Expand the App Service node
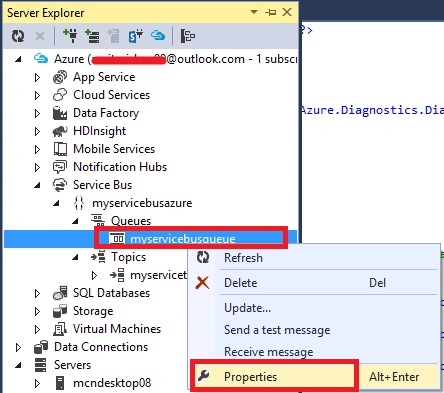The height and width of the screenshot is (393, 444). 37,77
